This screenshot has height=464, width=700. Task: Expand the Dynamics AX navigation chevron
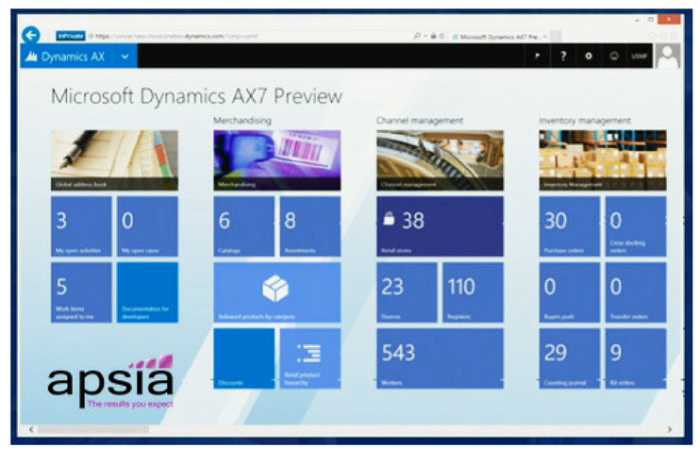(x=125, y=57)
